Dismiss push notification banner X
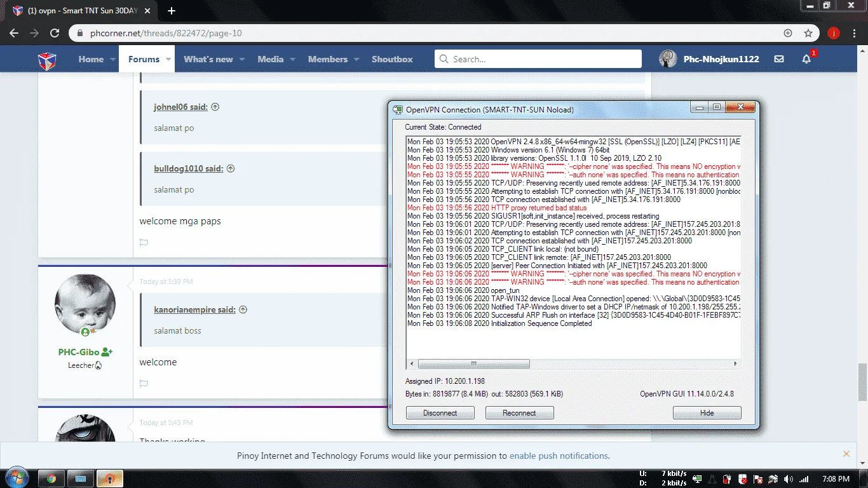Viewport: 868px width, 488px height. point(846,454)
